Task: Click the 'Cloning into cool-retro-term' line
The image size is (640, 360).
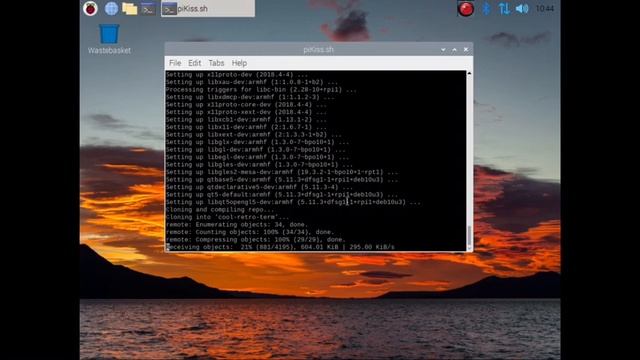Action: pyautogui.click(x=227, y=217)
